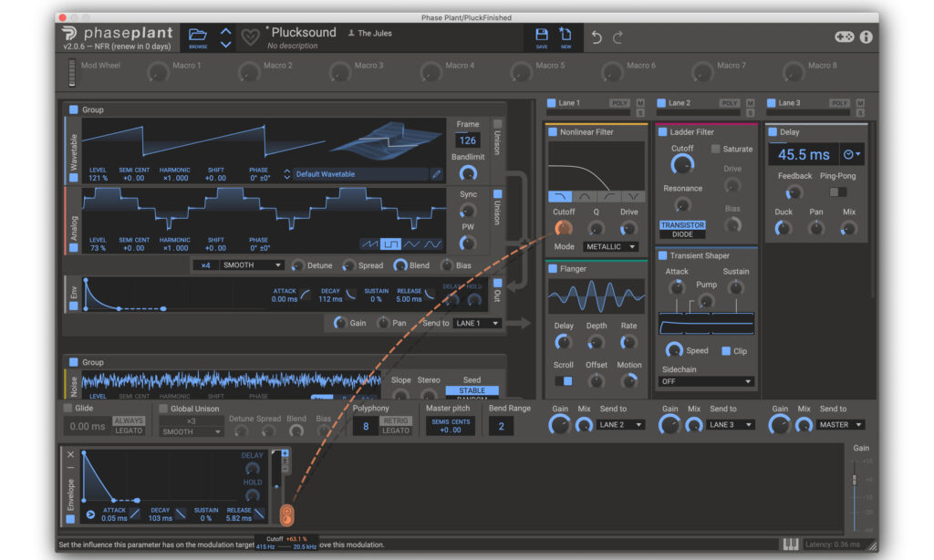Viewport: 934px width, 560px height.
Task: Select the notch shape in Nonlinear Filter
Action: tap(633, 197)
